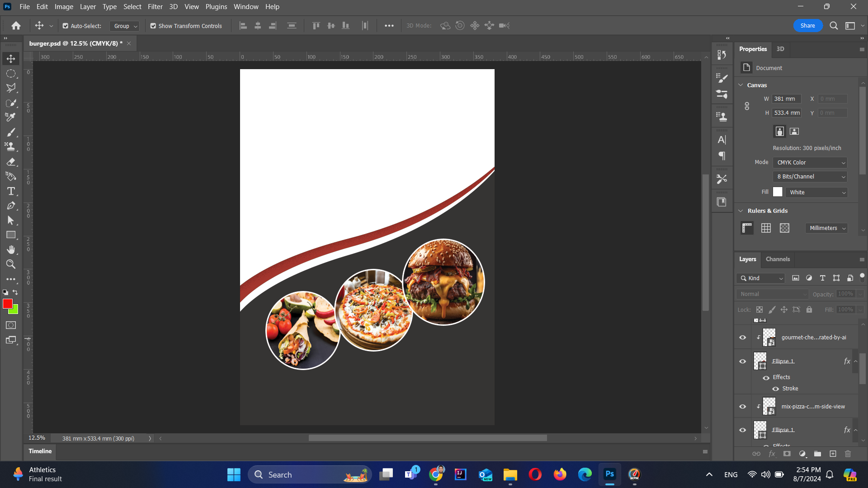868x488 pixels.
Task: Hide the mix-pizza-c...m-side-view layer
Action: (742, 407)
